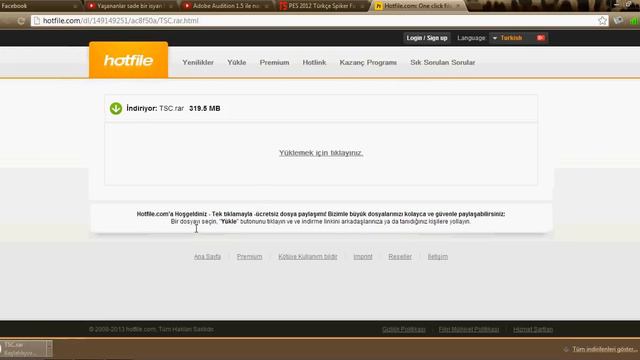Screen dimensions: 640x360
Task: Open the Gizlilik Politikası link
Action: 404,329
